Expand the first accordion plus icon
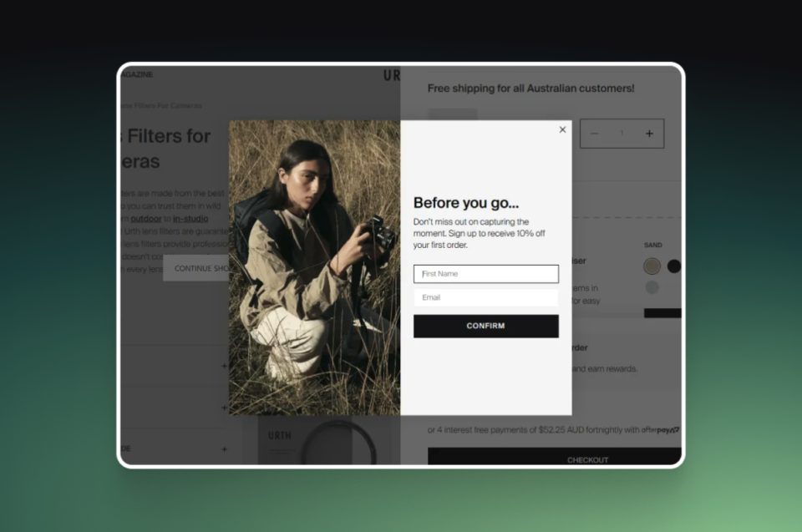802x532 pixels. (224, 366)
